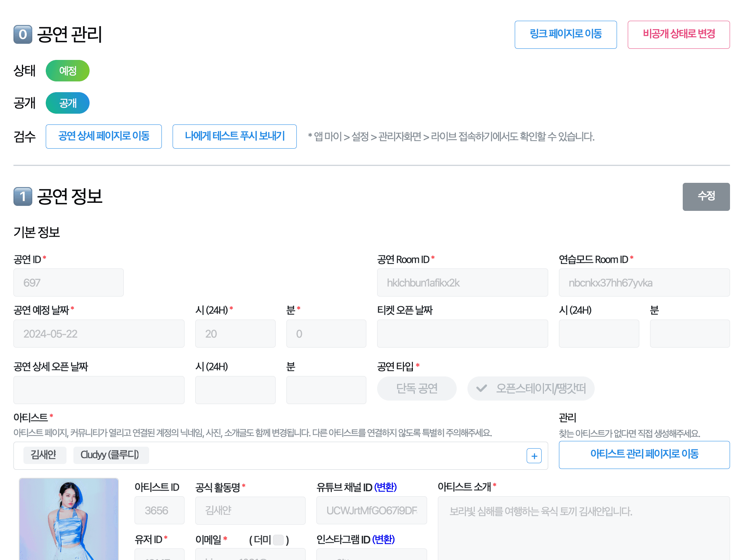Click the 공개 visibility badge
Screen dimensions: 755x560
coord(68,103)
